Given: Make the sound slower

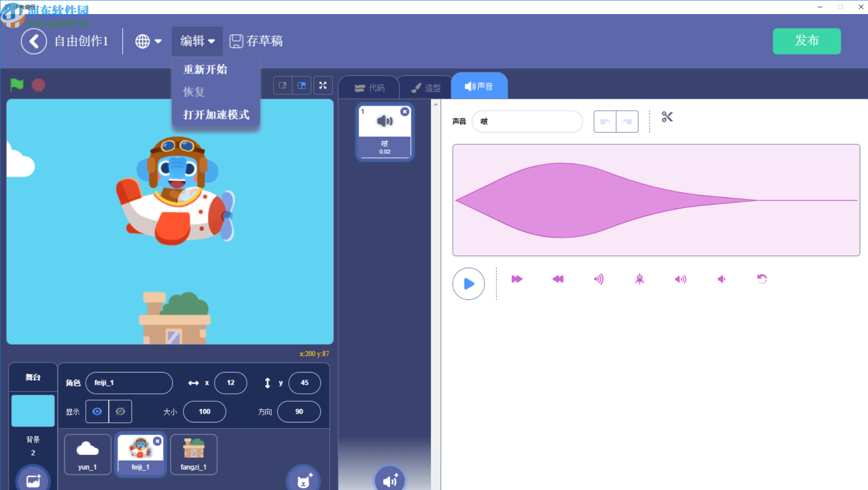Looking at the screenshot, I should click(x=558, y=279).
